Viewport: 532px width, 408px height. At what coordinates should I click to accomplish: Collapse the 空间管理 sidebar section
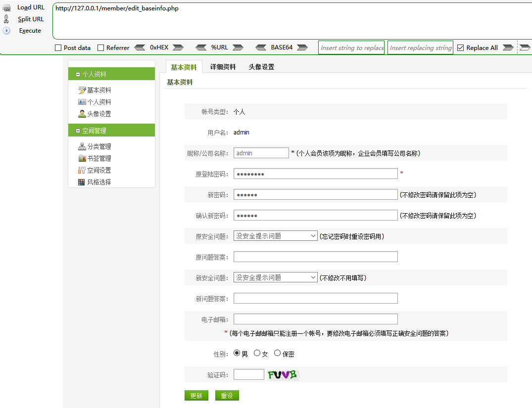[78, 131]
